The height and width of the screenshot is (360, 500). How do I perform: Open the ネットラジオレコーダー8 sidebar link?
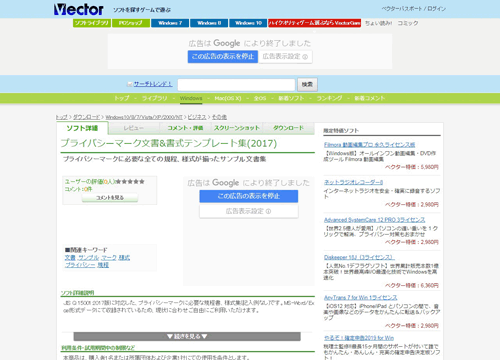click(x=353, y=182)
